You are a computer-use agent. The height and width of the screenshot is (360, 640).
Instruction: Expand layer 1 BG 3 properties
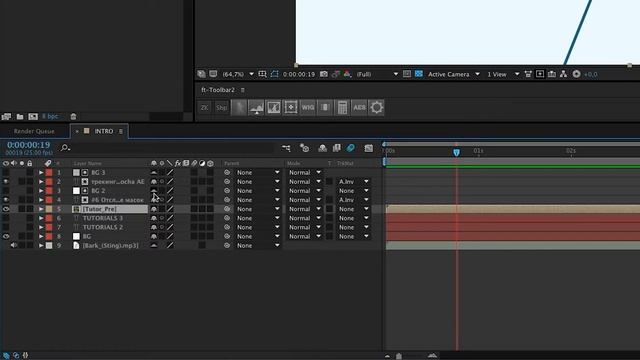click(41, 173)
